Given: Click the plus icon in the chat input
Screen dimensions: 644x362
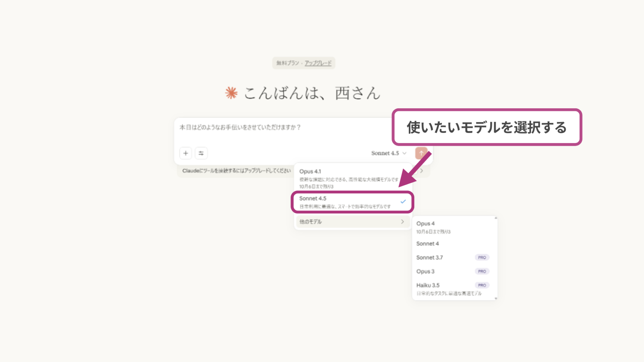Looking at the screenshot, I should coord(185,153).
